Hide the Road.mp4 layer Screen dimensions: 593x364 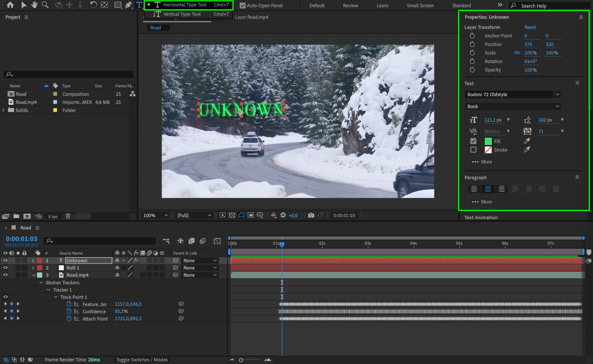pyautogui.click(x=5, y=275)
